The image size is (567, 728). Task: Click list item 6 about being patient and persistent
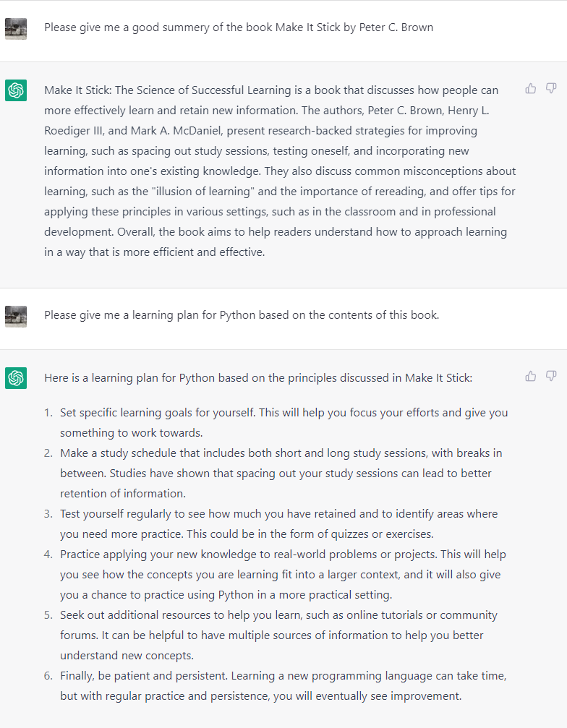point(283,685)
